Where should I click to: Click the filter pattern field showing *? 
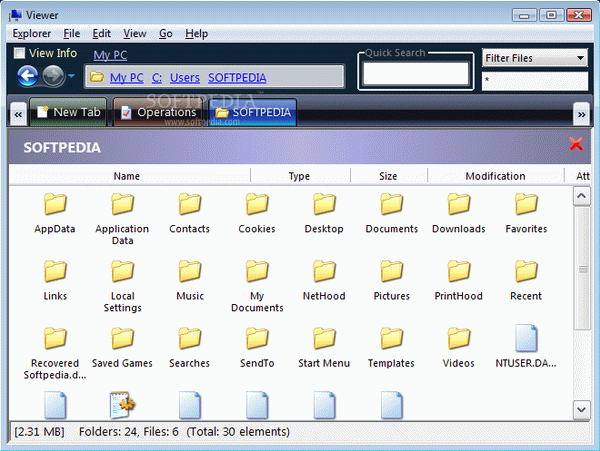535,81
